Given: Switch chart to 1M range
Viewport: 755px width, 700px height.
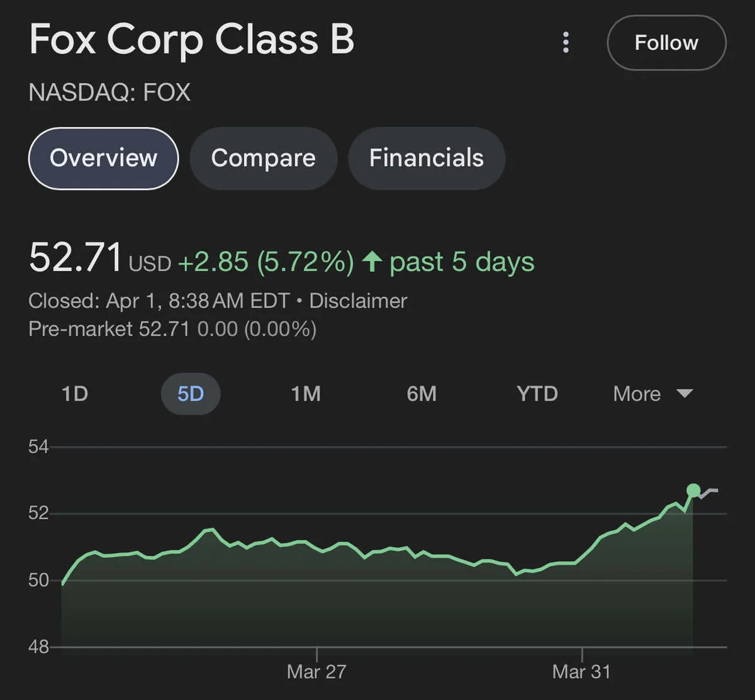Looking at the screenshot, I should [306, 394].
